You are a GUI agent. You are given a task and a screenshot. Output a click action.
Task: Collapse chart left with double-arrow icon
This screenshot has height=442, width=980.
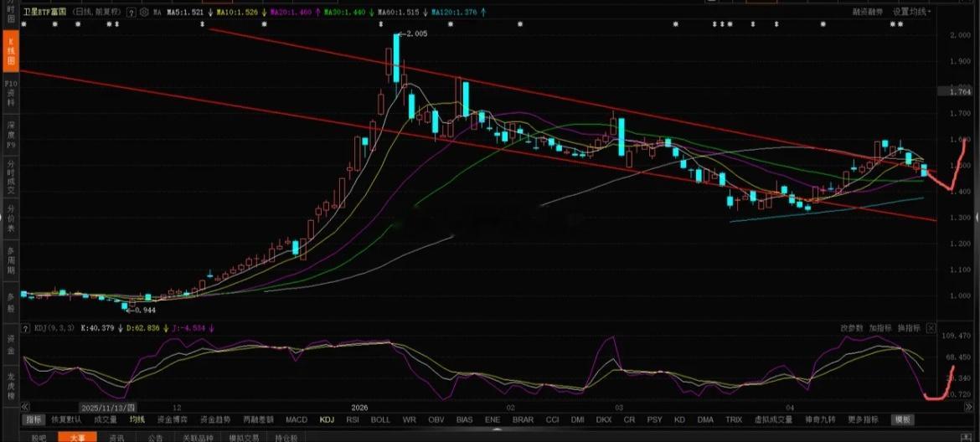pos(26,406)
